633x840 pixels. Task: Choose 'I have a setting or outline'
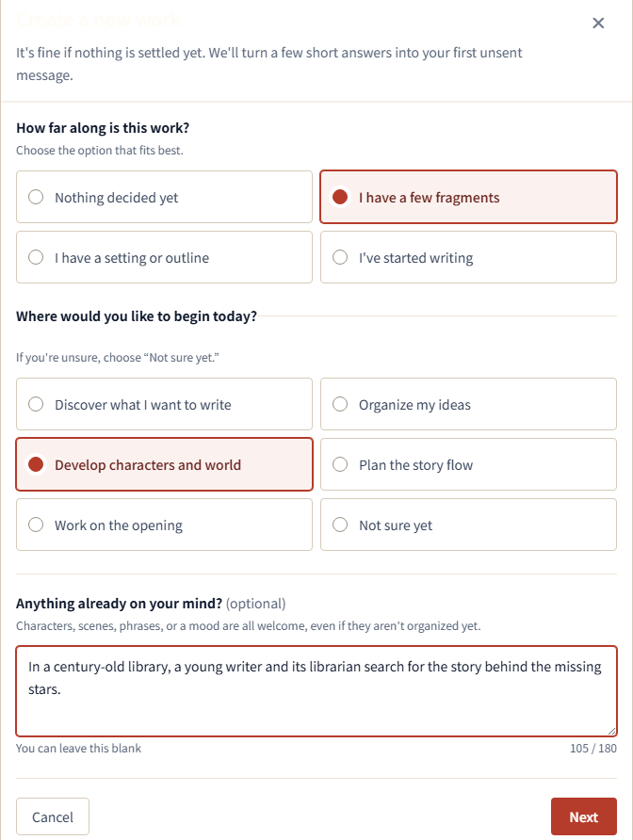[164, 257]
